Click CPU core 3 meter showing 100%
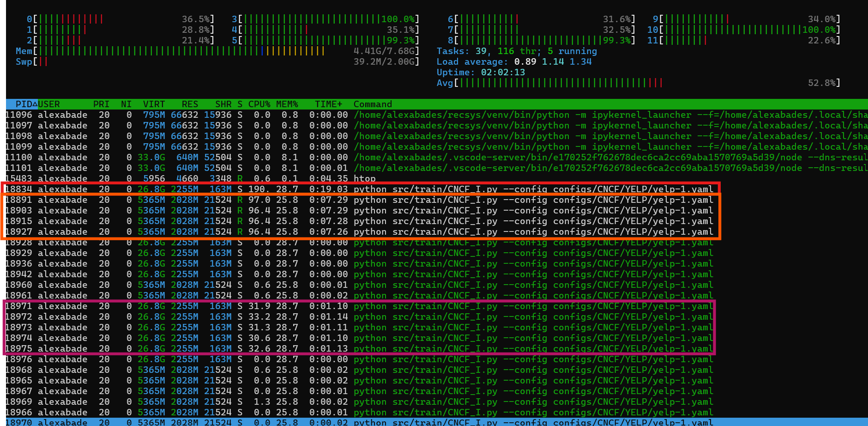Viewport: 868px width, 426px height. click(323, 19)
